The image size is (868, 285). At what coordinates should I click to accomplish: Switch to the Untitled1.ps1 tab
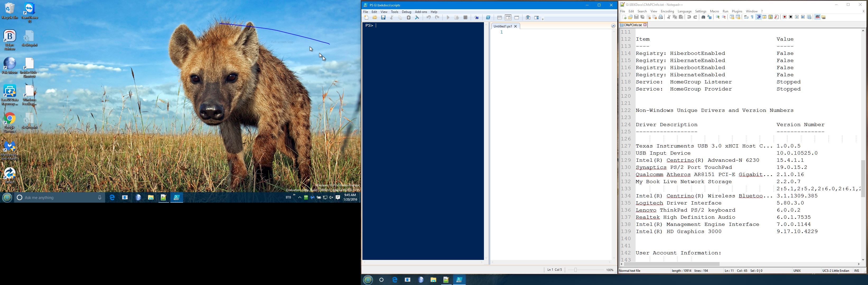(x=502, y=26)
